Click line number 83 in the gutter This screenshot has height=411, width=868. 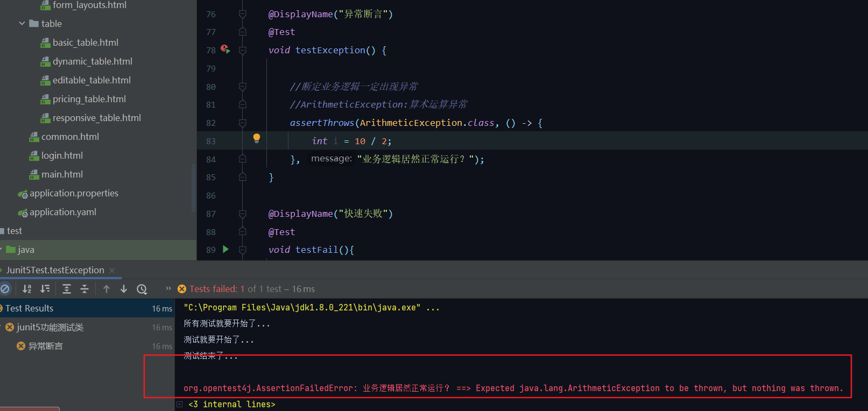211,141
